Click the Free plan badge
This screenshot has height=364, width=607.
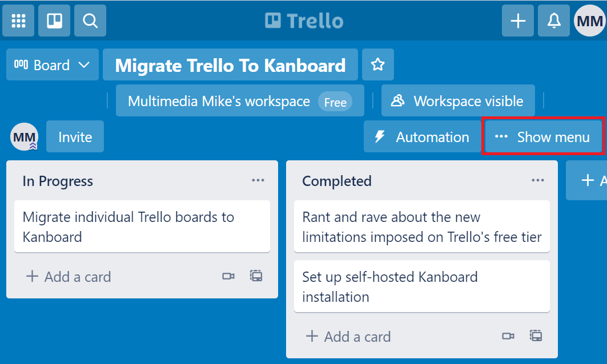[335, 102]
